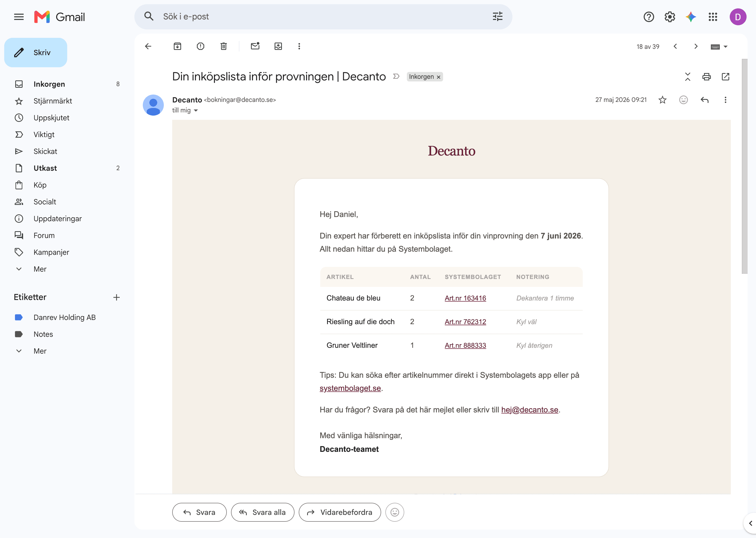Remove Inkorgen label from conversation

pyautogui.click(x=439, y=77)
